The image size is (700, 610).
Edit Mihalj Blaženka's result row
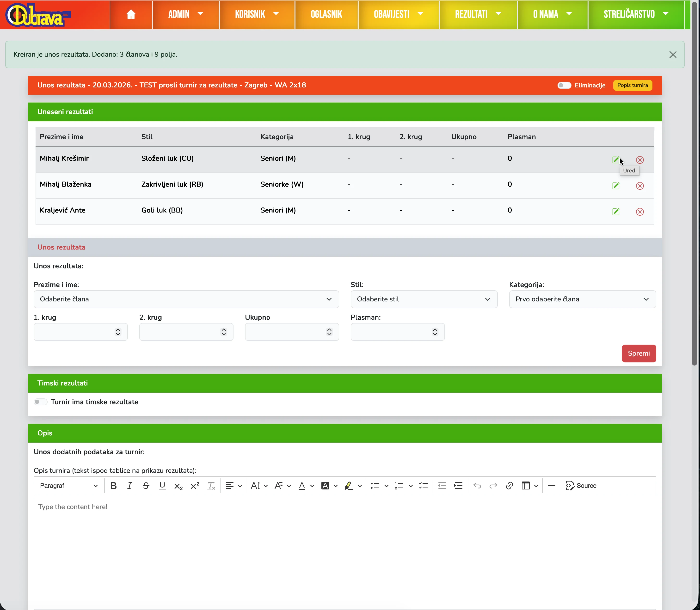coord(616,186)
